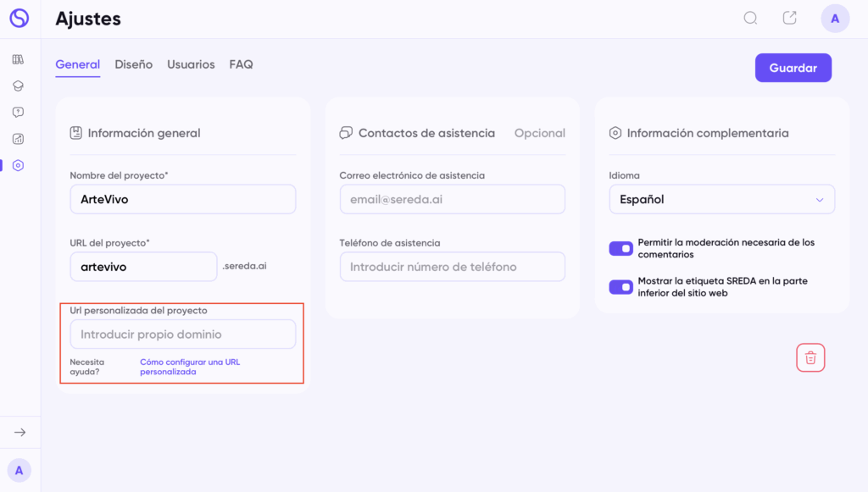Expand the sidebar with the arrow icon
This screenshot has height=492, width=868.
(20, 432)
